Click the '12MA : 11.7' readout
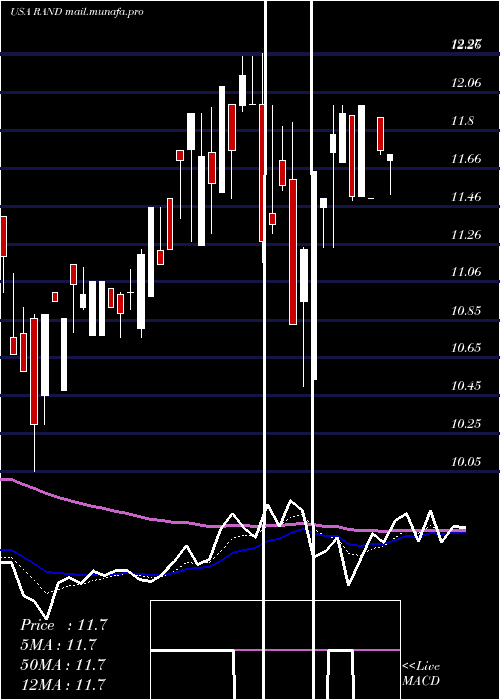This screenshot has height=700, width=500. coord(64,684)
